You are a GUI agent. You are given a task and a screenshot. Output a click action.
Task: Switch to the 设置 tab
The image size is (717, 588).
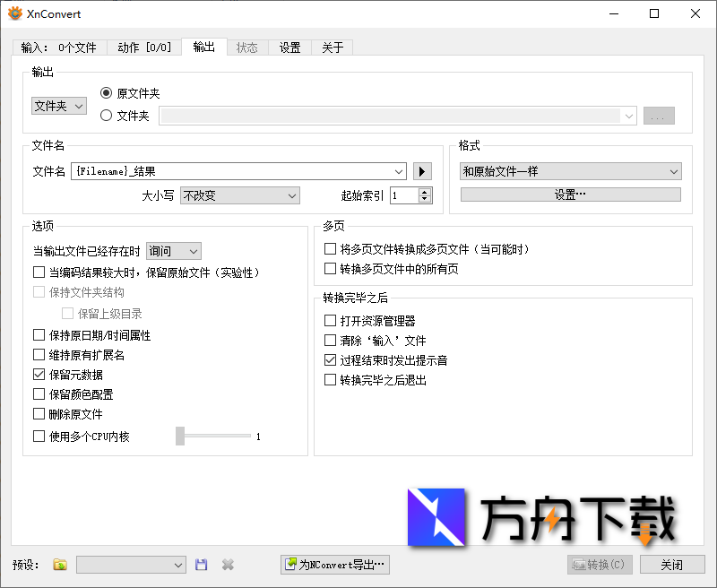pos(289,48)
